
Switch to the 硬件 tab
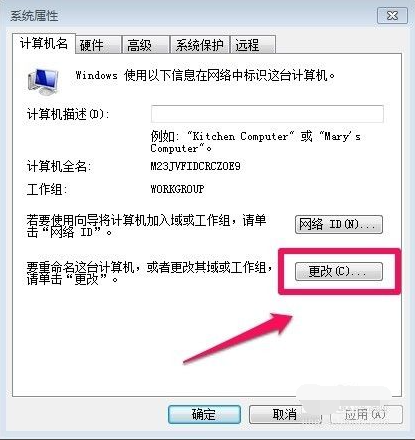[x=98, y=45]
